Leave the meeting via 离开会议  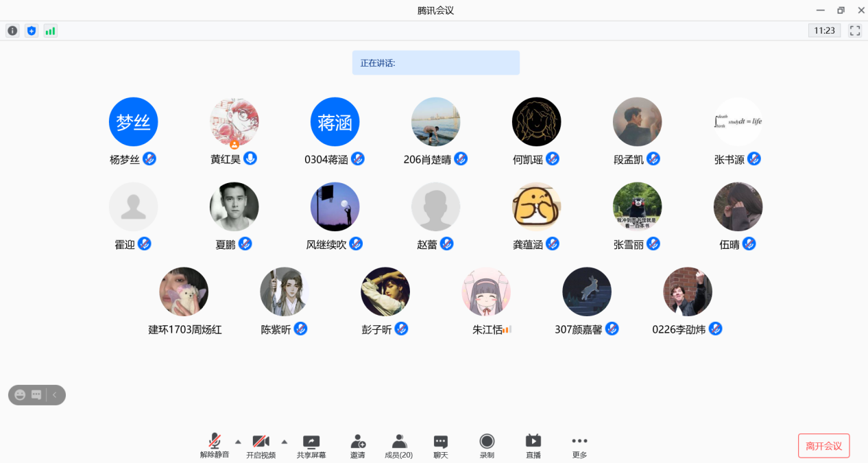[823, 446]
